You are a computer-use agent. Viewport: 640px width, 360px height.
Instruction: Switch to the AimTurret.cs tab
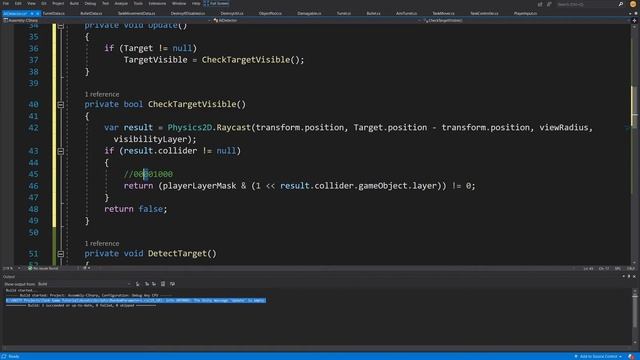[407, 13]
